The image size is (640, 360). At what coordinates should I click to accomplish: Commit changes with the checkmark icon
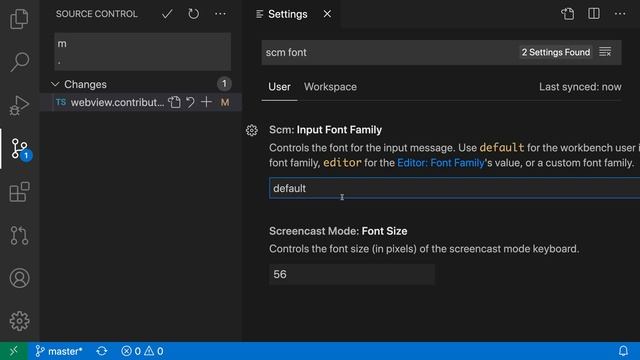167,14
